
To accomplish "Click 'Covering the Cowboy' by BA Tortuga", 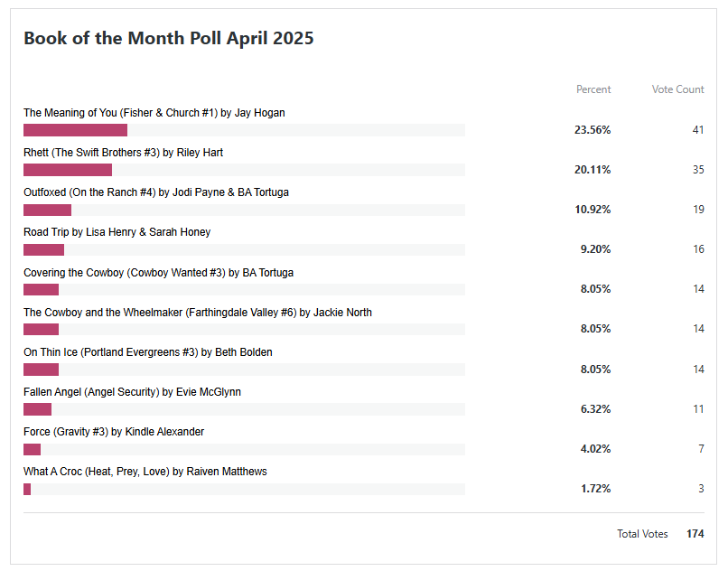I will [x=158, y=272].
